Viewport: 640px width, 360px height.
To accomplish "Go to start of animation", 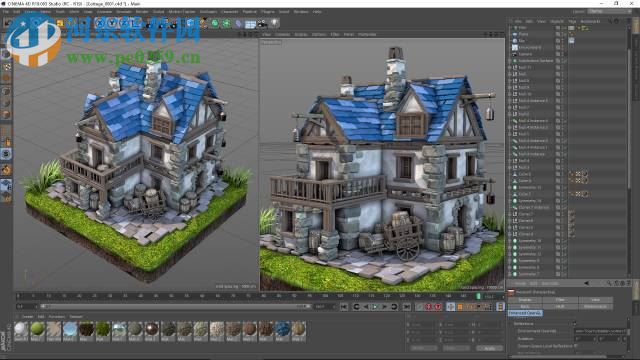I will point(344,307).
